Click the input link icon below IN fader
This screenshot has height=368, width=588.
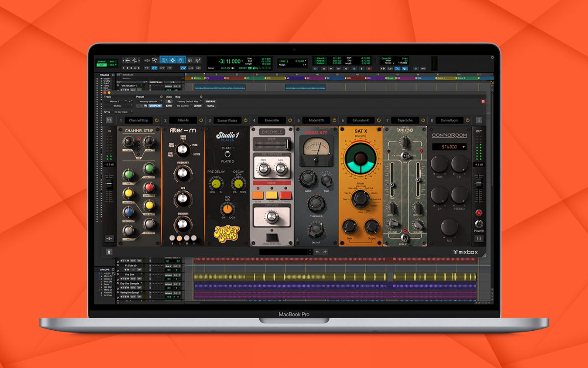click(109, 239)
